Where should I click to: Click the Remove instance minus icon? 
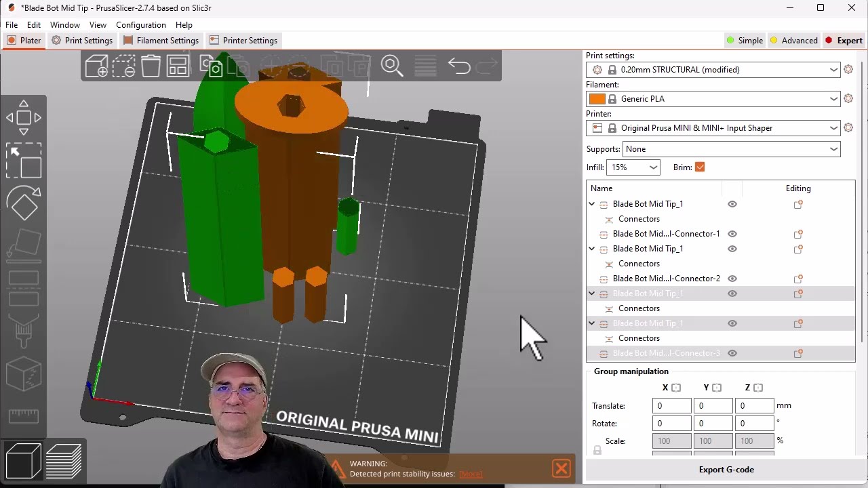coord(298,66)
